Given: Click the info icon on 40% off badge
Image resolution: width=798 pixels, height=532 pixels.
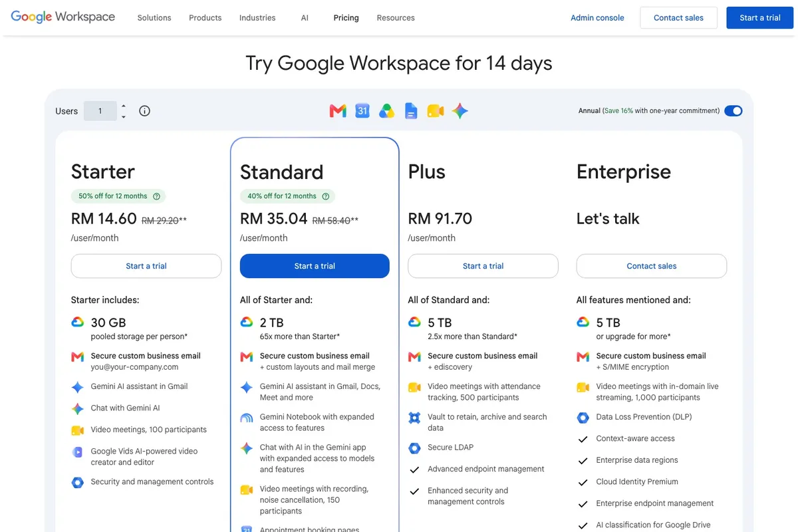Looking at the screenshot, I should pyautogui.click(x=326, y=196).
